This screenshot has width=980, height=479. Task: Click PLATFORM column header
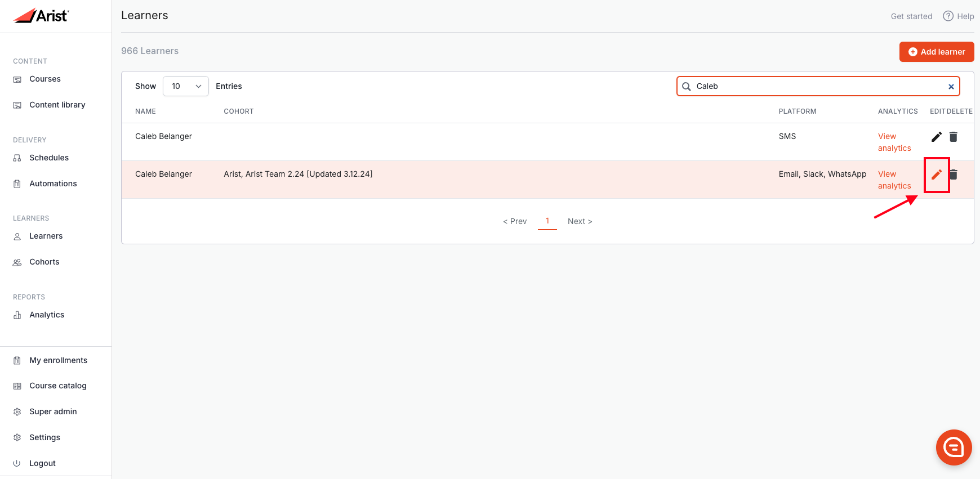click(x=798, y=111)
